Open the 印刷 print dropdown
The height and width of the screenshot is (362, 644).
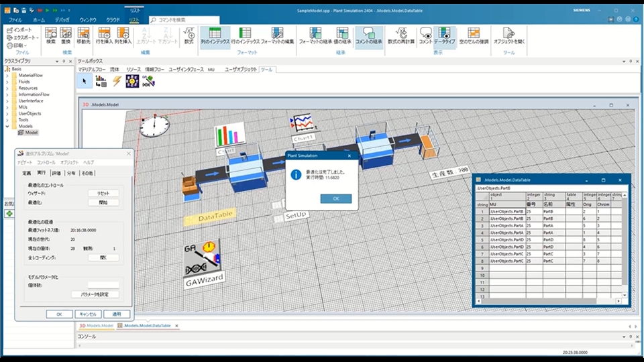(17, 45)
